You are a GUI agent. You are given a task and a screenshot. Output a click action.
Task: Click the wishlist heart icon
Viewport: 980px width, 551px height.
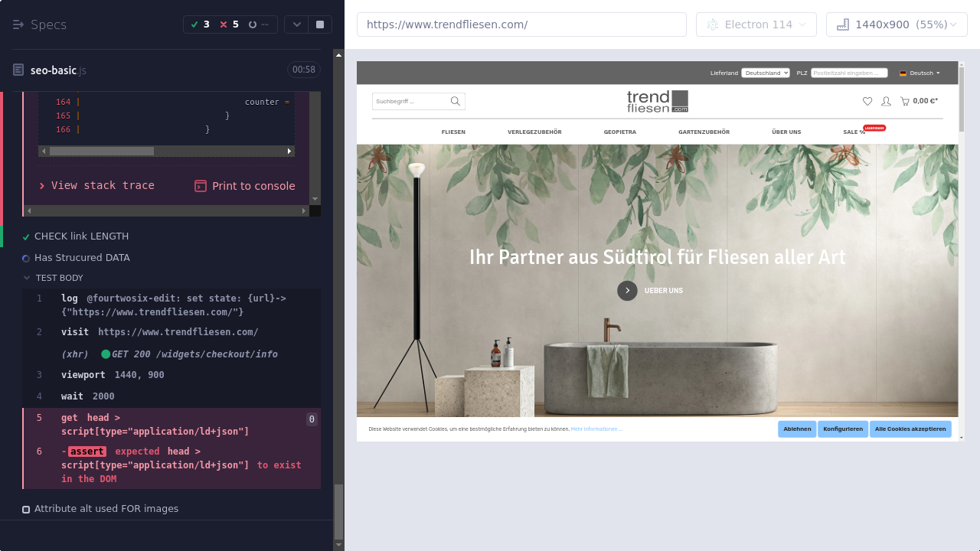[867, 101]
